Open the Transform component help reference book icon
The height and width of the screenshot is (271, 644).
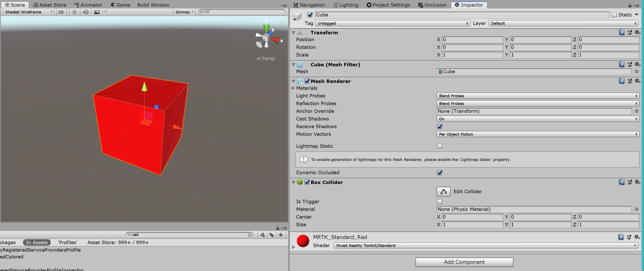622,32
